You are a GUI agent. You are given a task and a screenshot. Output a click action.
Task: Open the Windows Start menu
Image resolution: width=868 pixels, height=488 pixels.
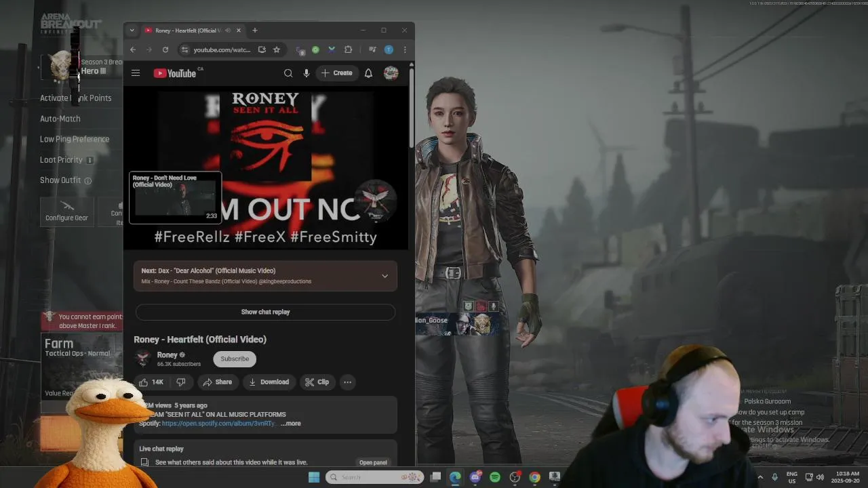(314, 477)
